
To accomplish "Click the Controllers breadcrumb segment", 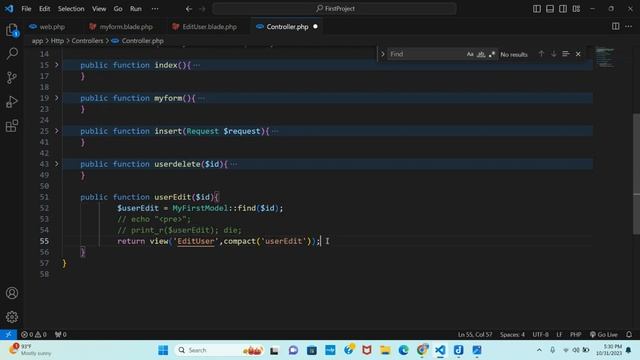I will point(87,41).
